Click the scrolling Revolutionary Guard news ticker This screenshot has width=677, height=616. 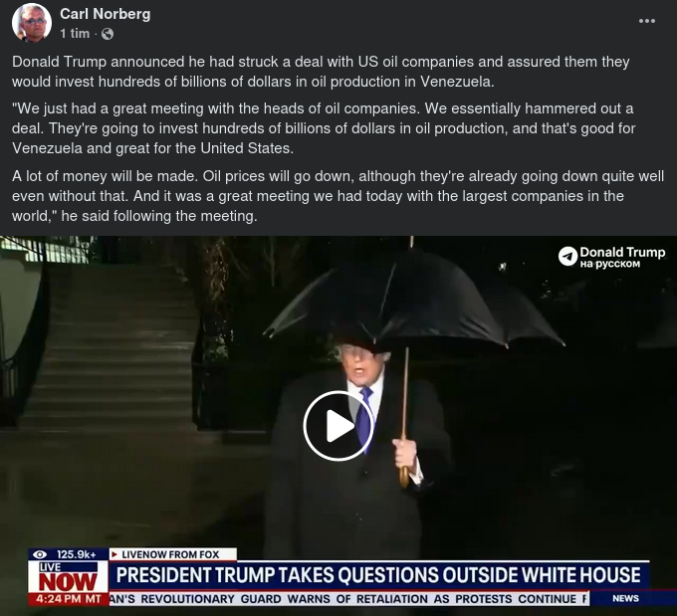click(348, 599)
